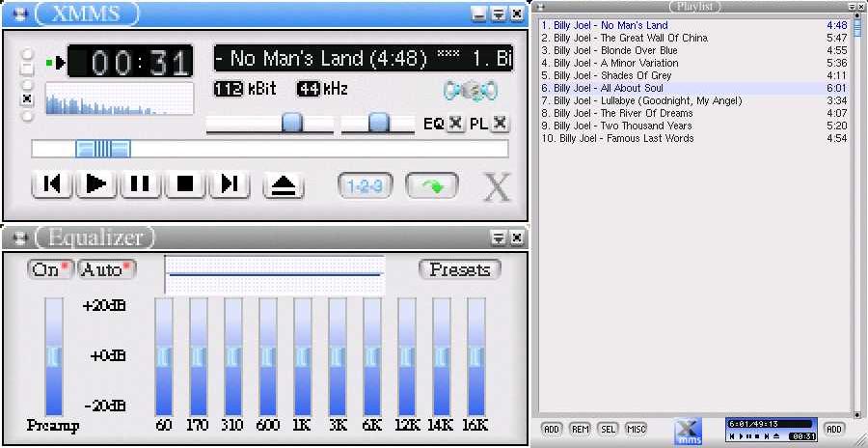Click the ADD button right of mini controls
Screen dimensions: 868x448
coord(834,429)
